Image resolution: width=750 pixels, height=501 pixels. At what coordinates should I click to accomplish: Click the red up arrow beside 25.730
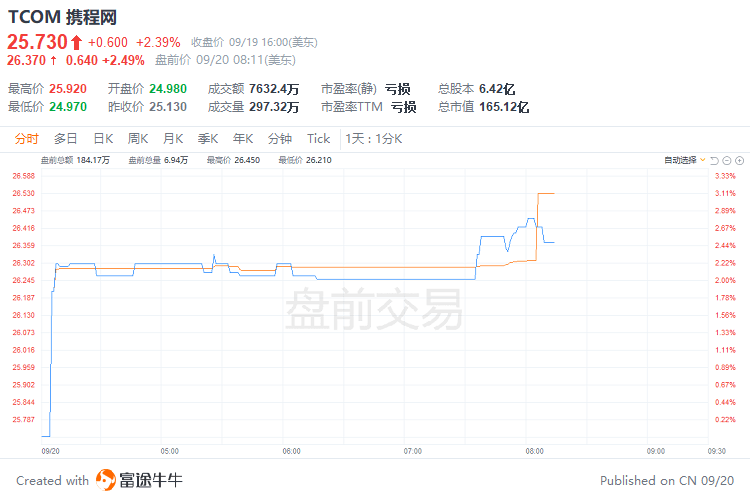coord(77,43)
